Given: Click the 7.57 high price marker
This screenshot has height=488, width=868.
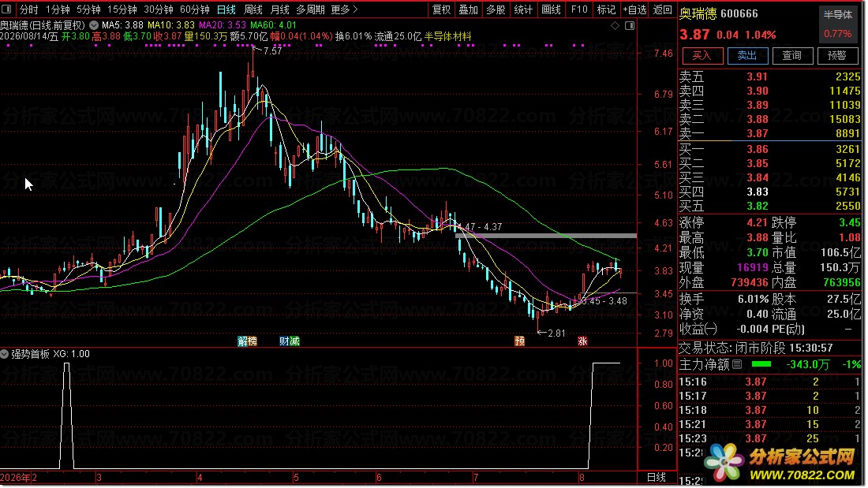Looking at the screenshot, I should (x=272, y=51).
